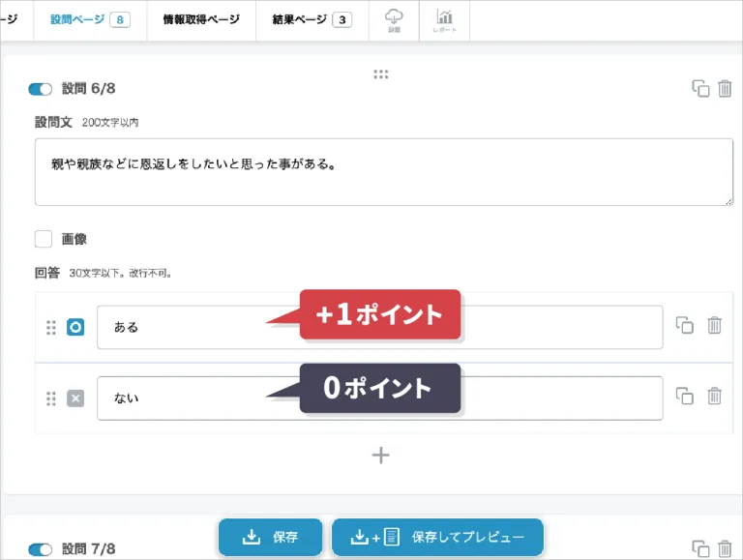Toggle the 設問 7/8 switch
The image size is (743, 560).
coord(41,549)
